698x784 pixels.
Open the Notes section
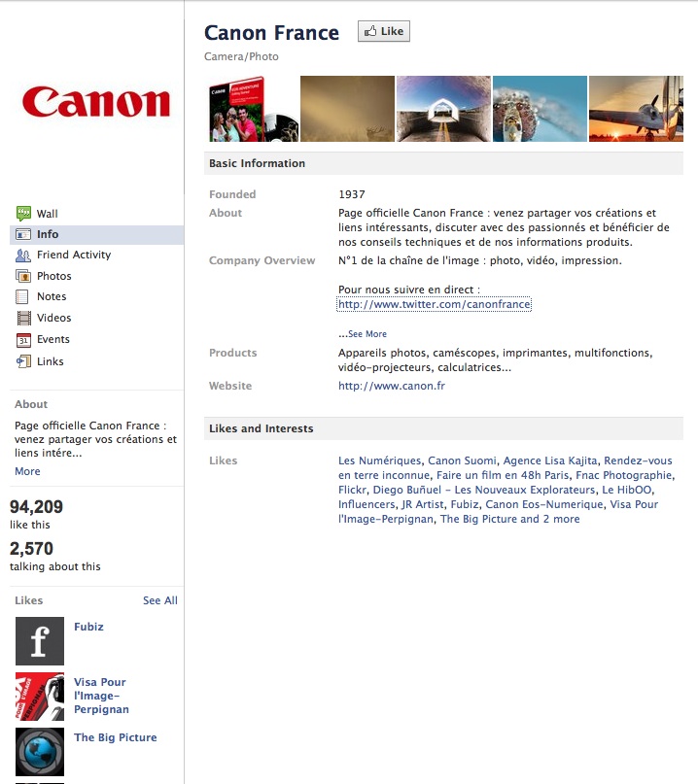52,296
